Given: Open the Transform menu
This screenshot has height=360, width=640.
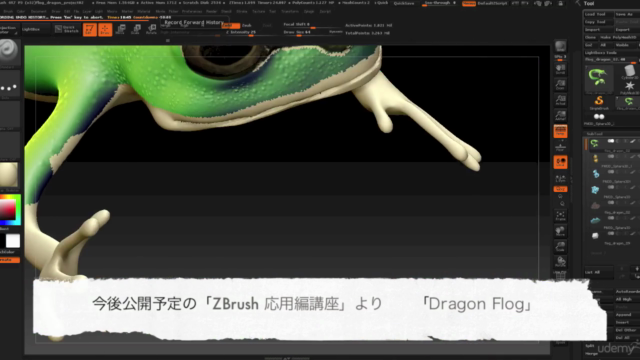Looking at the screenshot, I should pos(290,11).
